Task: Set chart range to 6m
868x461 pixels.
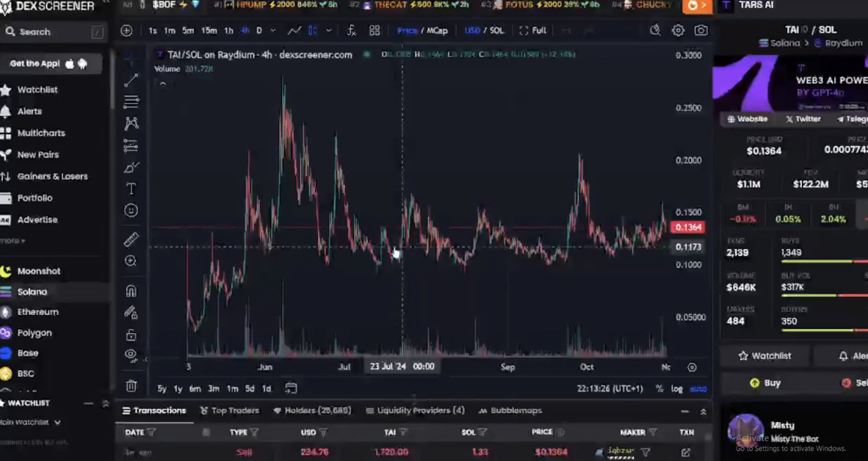Action: coord(195,388)
